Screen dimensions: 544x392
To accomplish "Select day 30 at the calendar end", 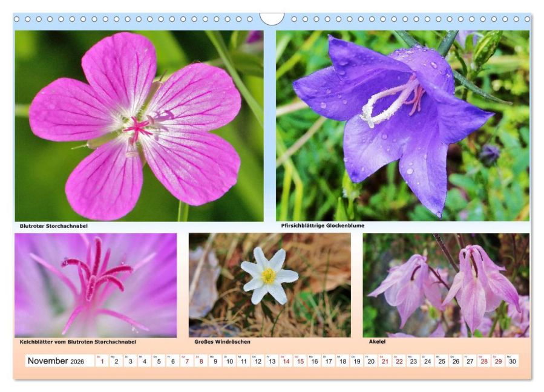I will click(513, 361).
